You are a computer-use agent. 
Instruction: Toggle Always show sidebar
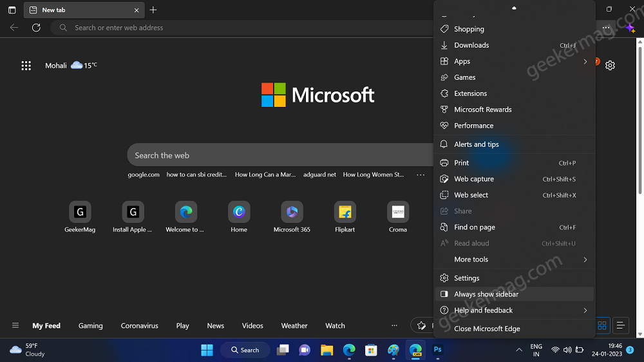pos(514,294)
